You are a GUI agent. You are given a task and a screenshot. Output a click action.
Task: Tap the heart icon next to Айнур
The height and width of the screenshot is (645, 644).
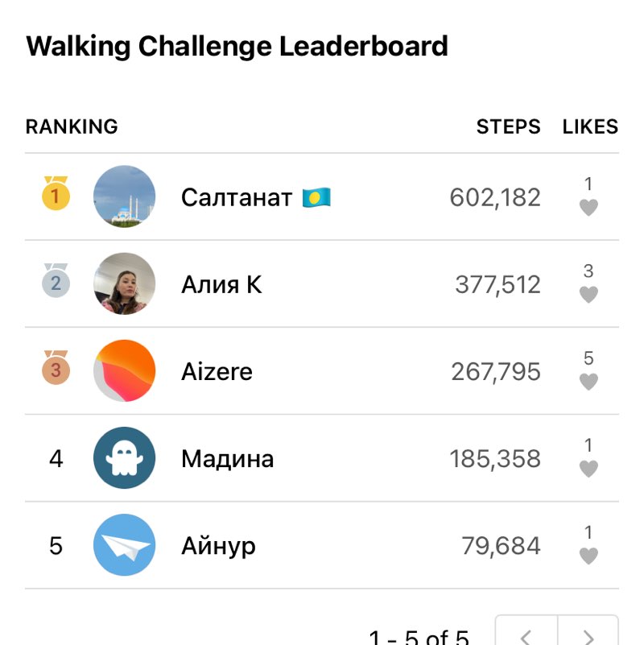(588, 556)
